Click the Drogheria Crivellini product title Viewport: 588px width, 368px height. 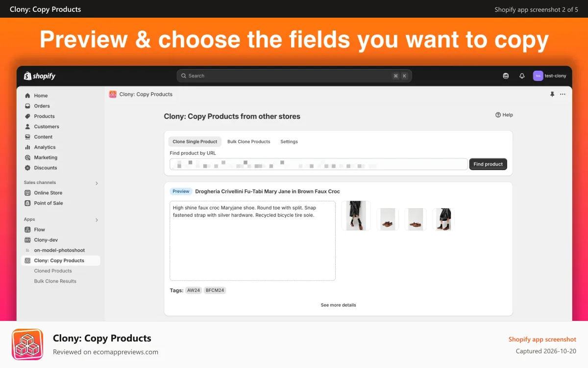[268, 191]
